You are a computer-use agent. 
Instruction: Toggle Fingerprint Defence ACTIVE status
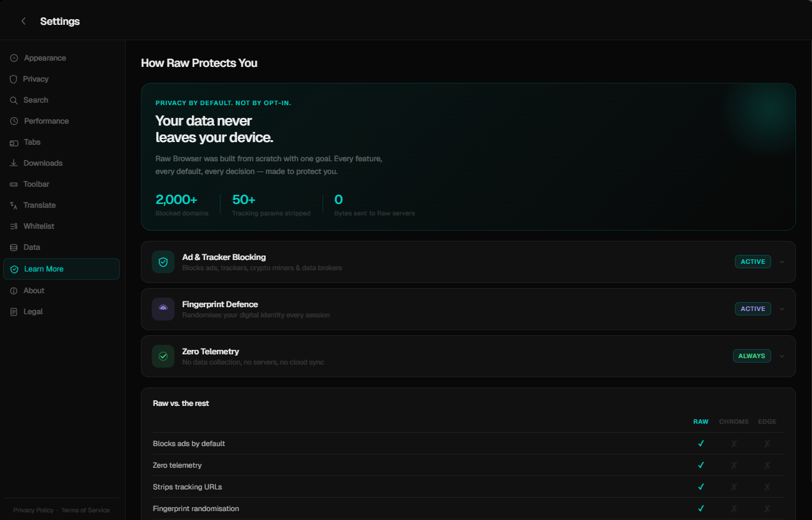point(753,308)
